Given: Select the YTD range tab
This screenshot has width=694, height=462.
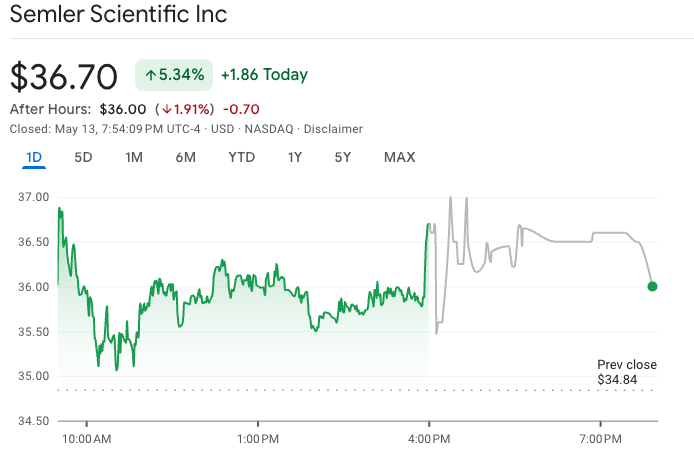Looking at the screenshot, I should click(x=241, y=157).
